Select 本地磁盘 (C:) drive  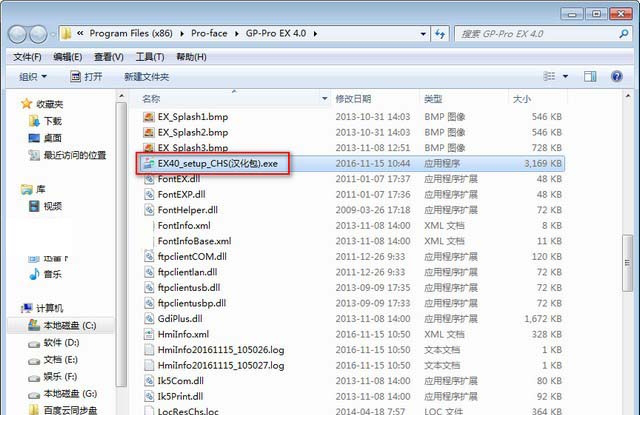(x=62, y=325)
